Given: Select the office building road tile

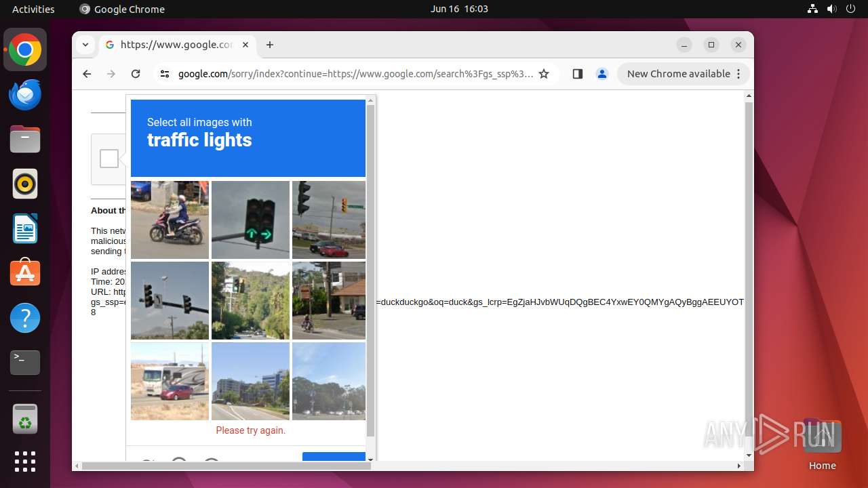Looking at the screenshot, I should pos(250,381).
